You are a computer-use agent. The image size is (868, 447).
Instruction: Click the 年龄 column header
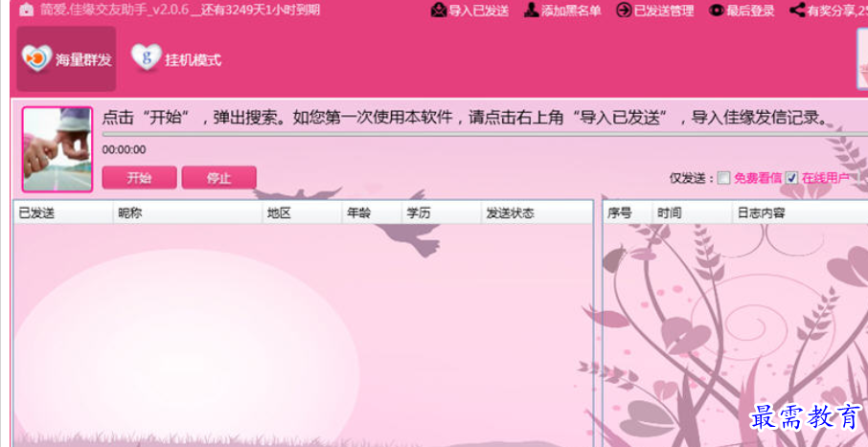pyautogui.click(x=372, y=213)
